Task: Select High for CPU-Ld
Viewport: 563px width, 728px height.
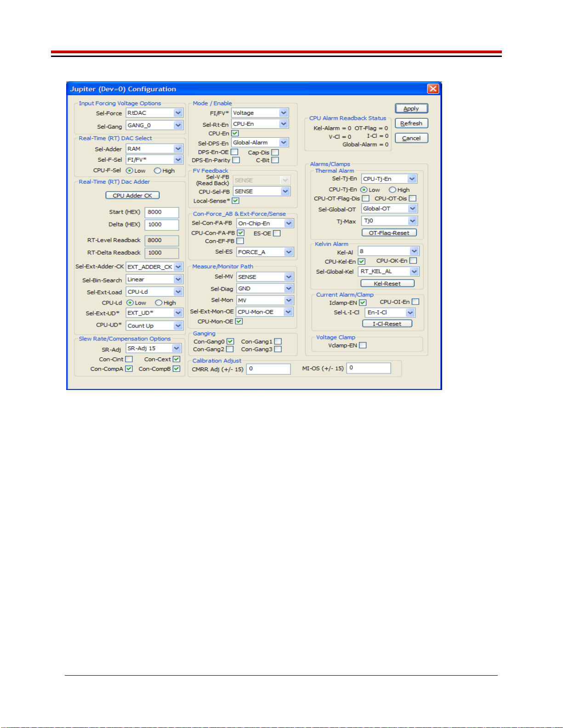Action: (159, 303)
